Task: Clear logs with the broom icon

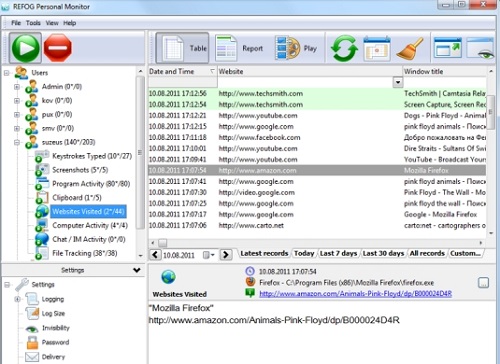Action: pyautogui.click(x=410, y=49)
